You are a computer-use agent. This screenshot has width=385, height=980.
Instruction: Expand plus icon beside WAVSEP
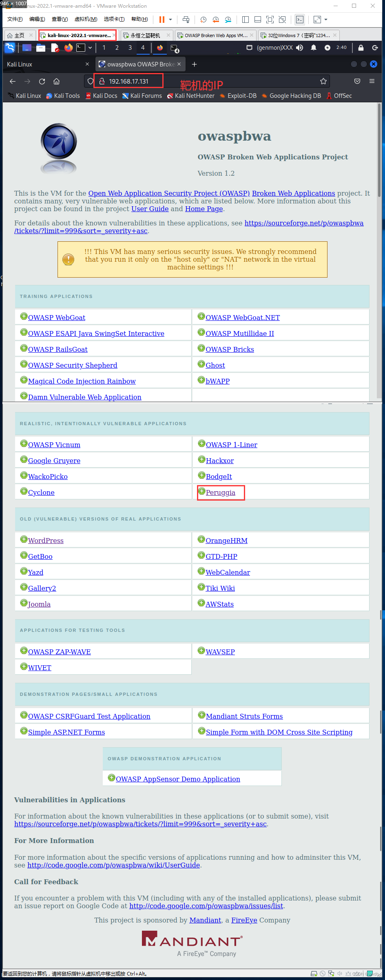click(x=201, y=651)
